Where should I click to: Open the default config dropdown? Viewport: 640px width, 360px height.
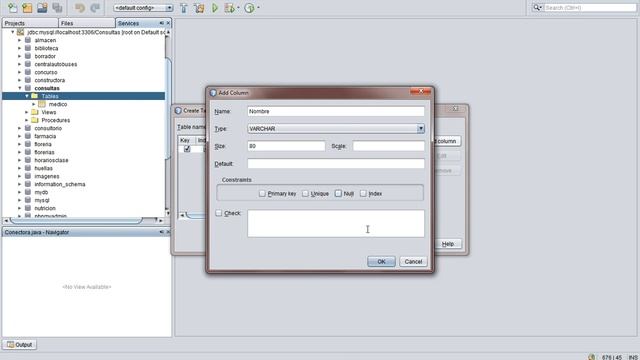pyautogui.click(x=169, y=8)
